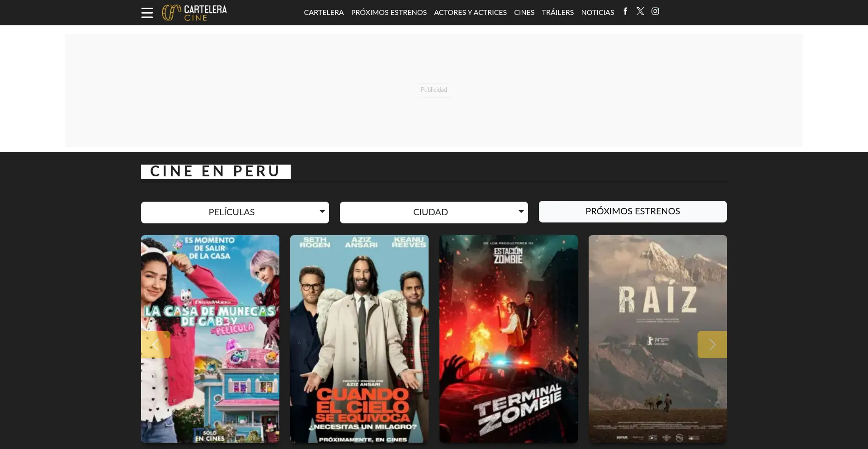Open Próximos Estrenos in the navigation bar

(x=389, y=13)
